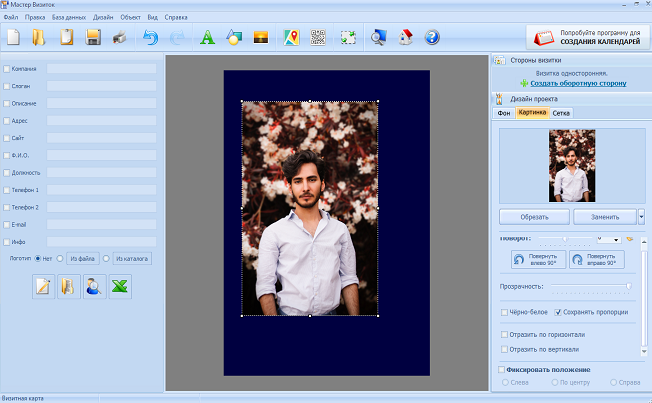The height and width of the screenshot is (403, 652).
Task: Click the Add picture icon
Action: 261,37
